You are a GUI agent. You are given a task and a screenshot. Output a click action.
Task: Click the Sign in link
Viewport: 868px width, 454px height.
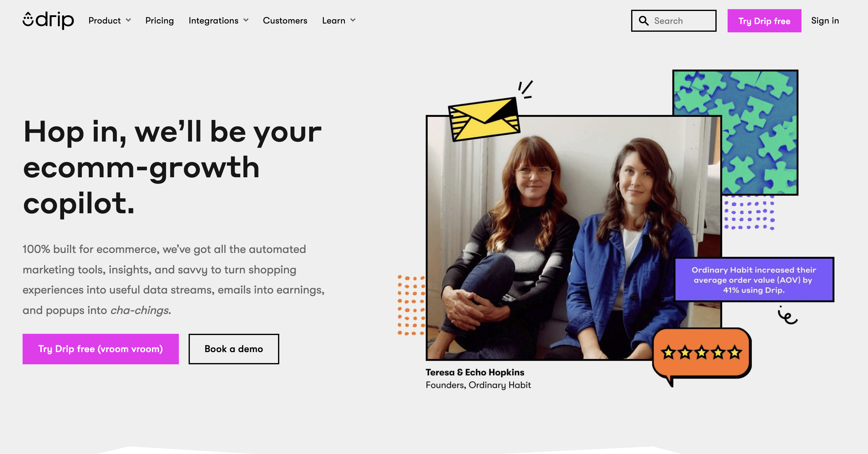[x=825, y=20]
